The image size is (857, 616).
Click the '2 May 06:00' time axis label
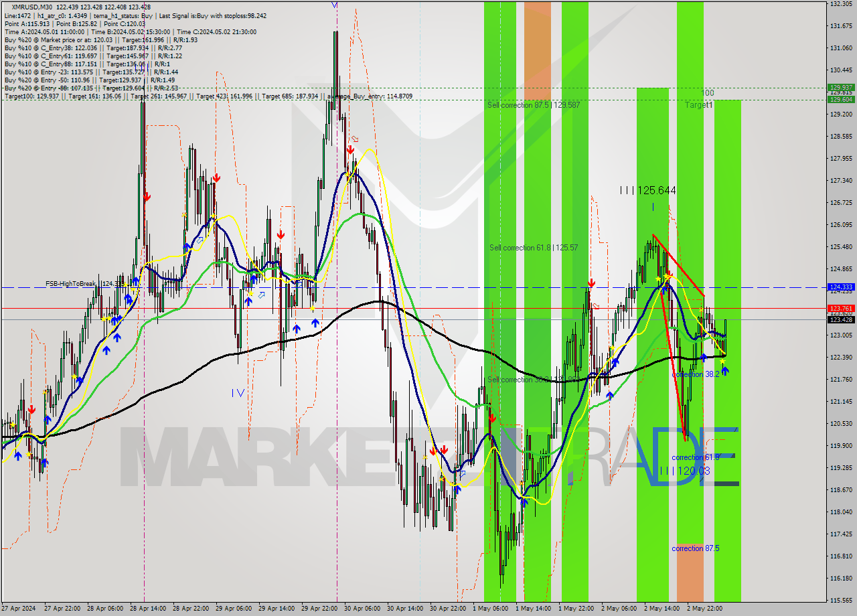point(619,609)
